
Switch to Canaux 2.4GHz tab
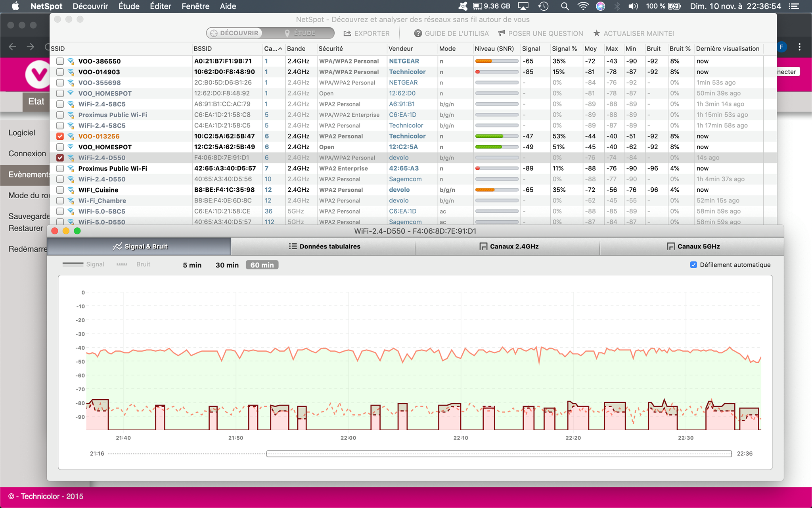click(507, 246)
